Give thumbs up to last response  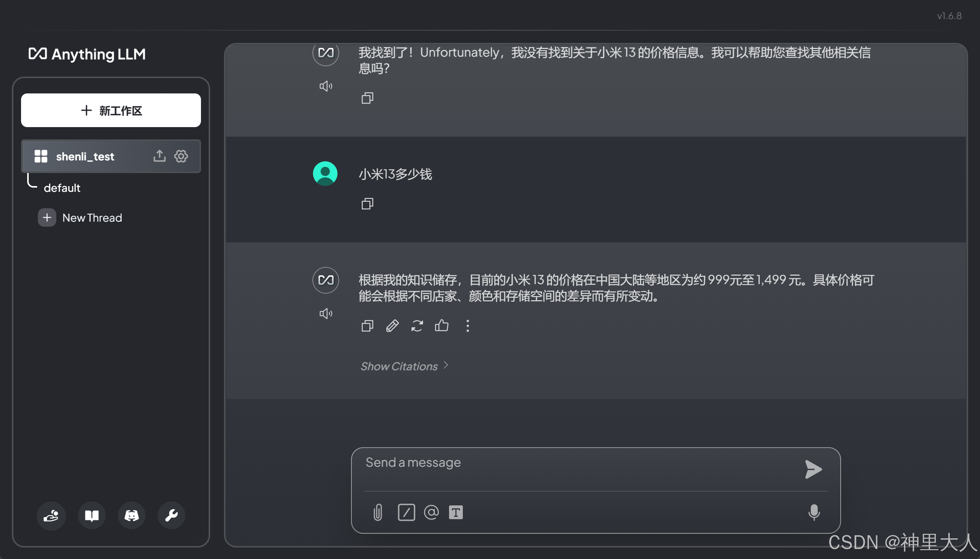441,325
